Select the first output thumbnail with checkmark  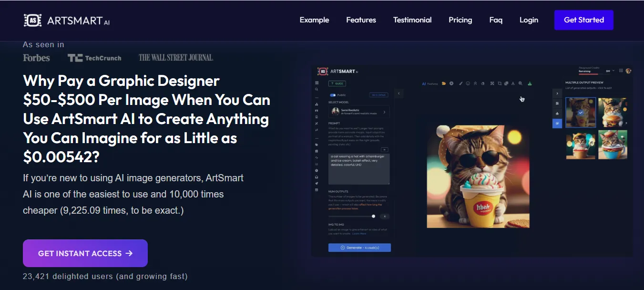[x=581, y=112]
